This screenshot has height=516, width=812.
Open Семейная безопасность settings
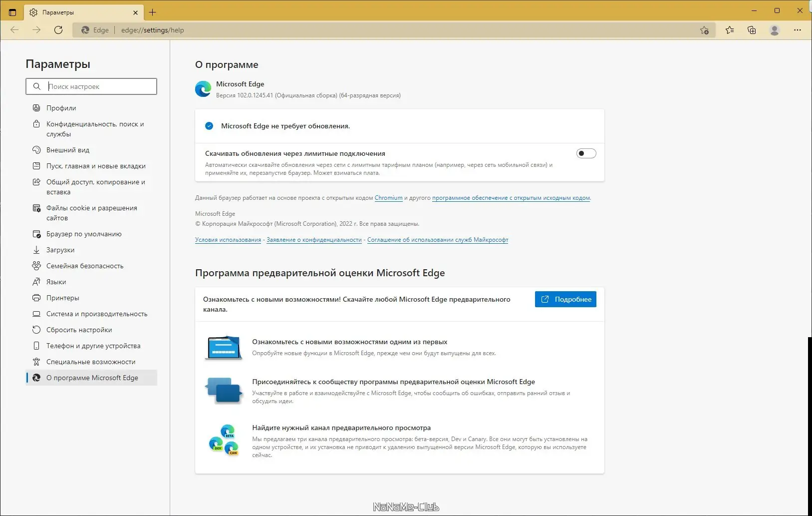pos(91,266)
